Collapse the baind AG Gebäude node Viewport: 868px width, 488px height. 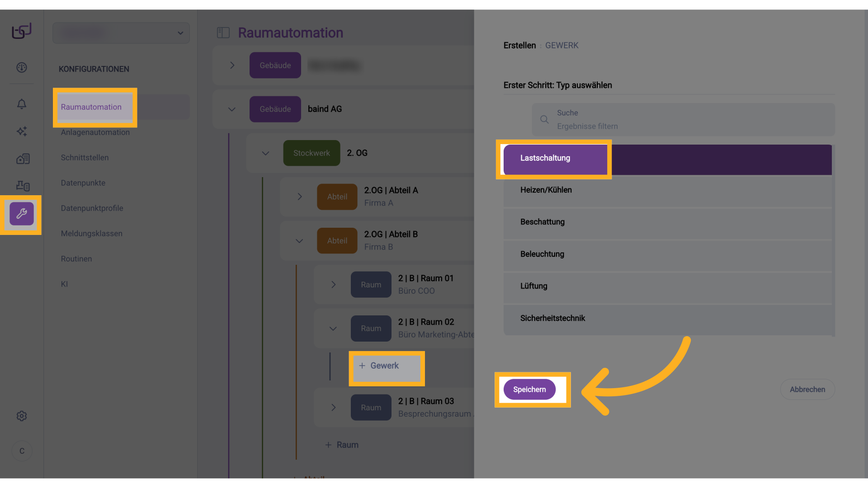click(232, 109)
